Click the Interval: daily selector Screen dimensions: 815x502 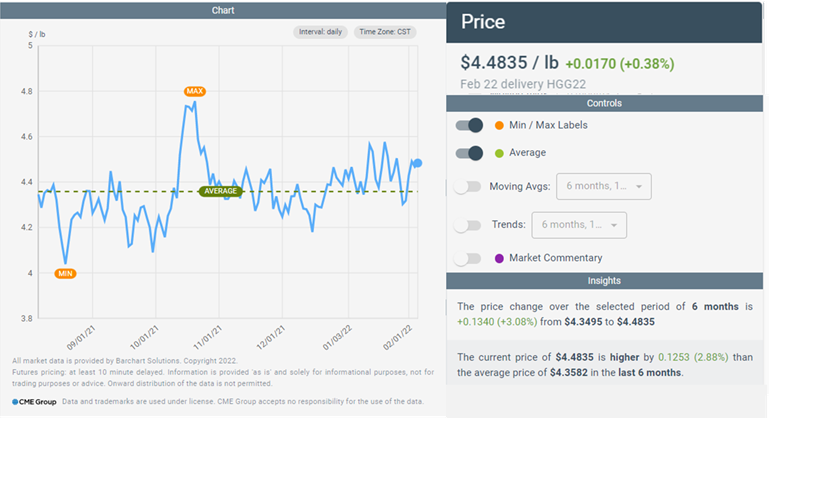click(x=320, y=32)
